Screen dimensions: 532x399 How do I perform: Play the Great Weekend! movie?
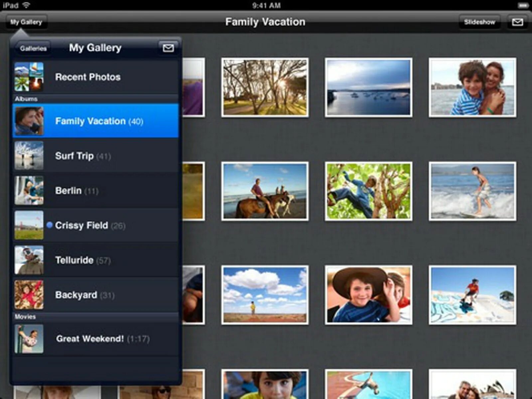(x=95, y=339)
